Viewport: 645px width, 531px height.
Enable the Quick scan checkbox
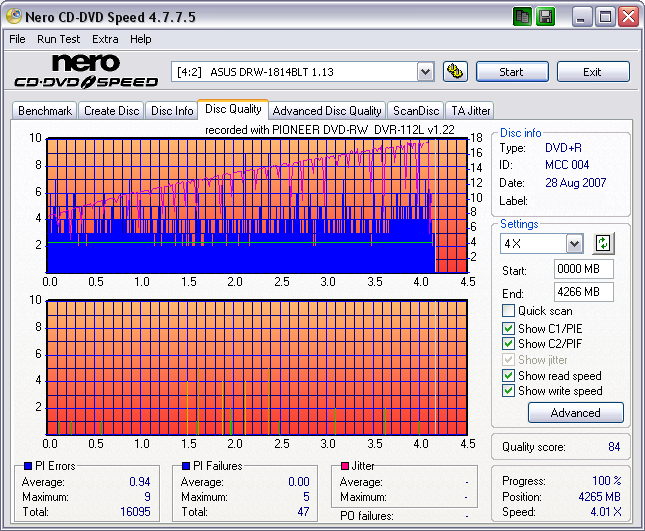[508, 311]
